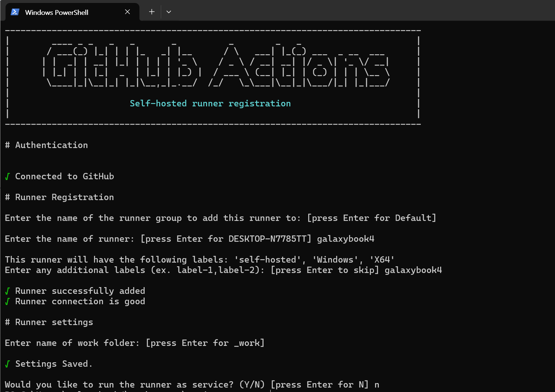This screenshot has width=555, height=392.
Task: Click green checkmark beside 'Settings Saved.'
Action: (x=7, y=364)
